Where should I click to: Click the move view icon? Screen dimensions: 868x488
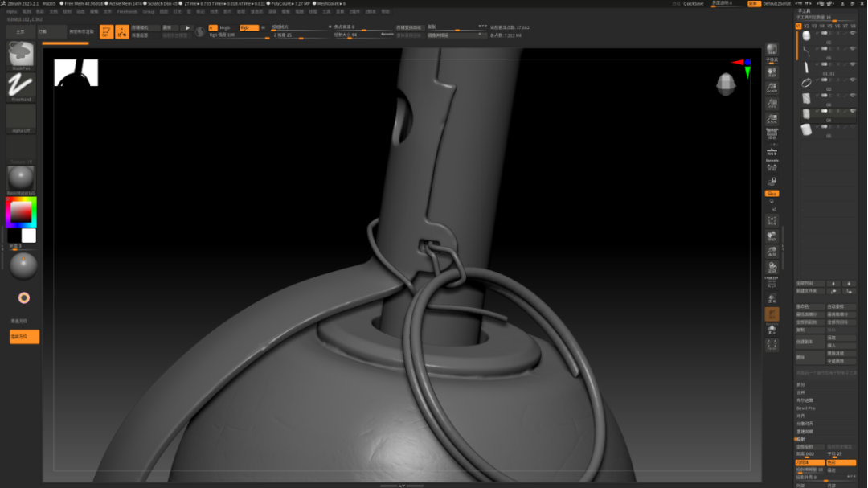pyautogui.click(x=772, y=236)
